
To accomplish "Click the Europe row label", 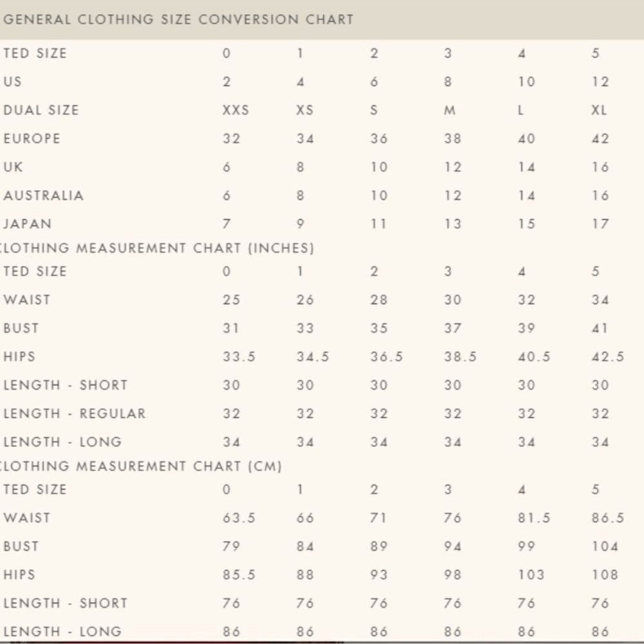I will (x=32, y=138).
